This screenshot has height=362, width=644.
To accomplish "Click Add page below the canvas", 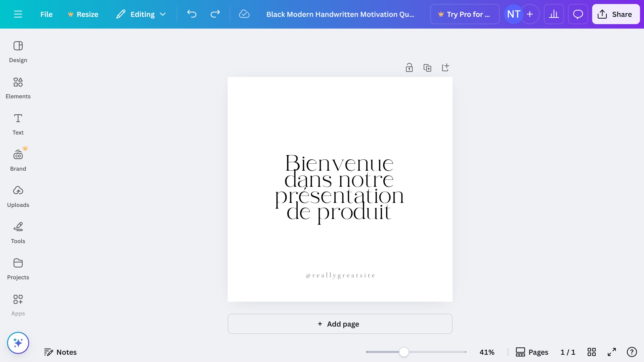I will click(340, 324).
